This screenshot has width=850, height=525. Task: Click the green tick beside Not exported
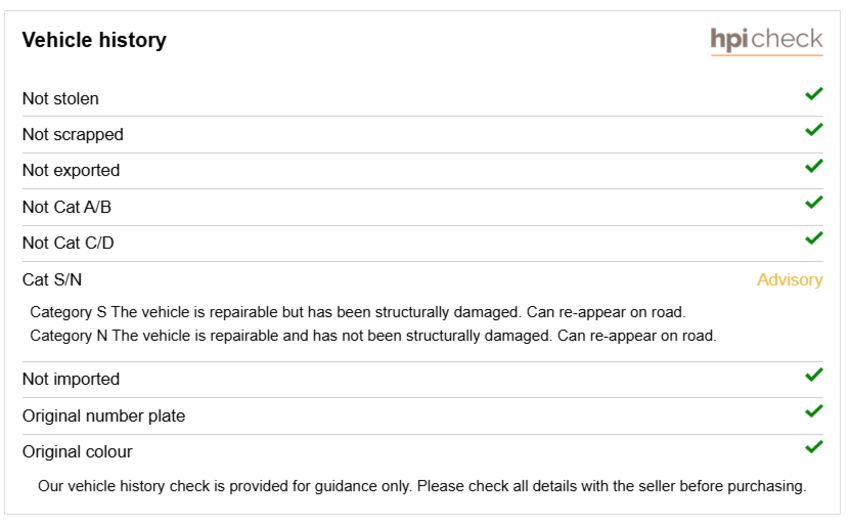tap(814, 166)
